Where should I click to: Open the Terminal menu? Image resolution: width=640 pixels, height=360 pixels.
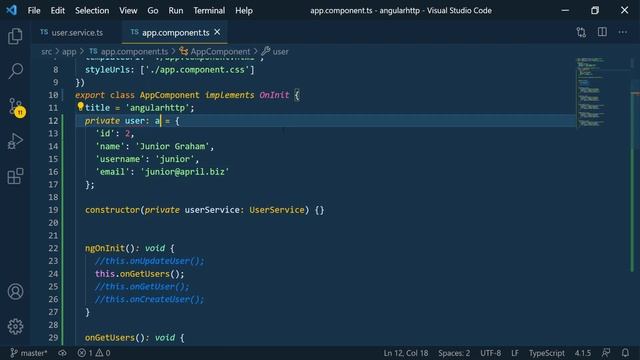(209, 11)
